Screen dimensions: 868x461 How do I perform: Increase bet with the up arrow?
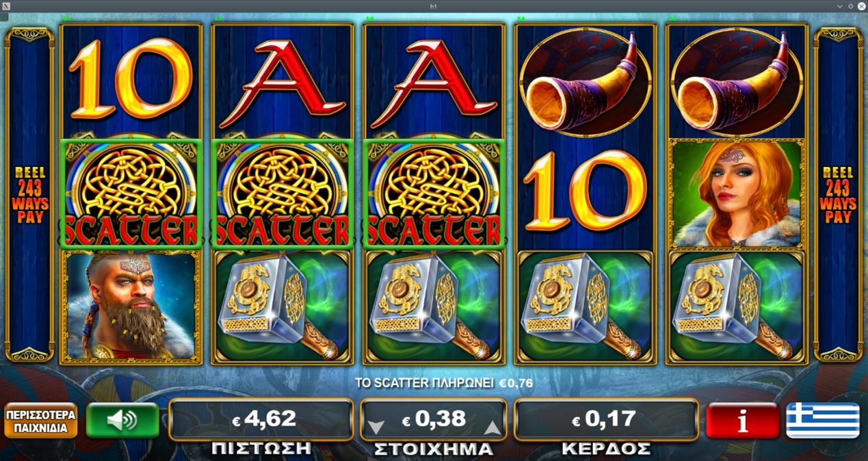(491, 429)
